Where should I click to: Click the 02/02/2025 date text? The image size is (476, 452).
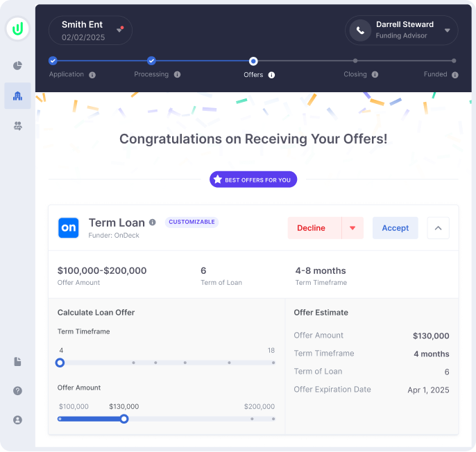83,37
